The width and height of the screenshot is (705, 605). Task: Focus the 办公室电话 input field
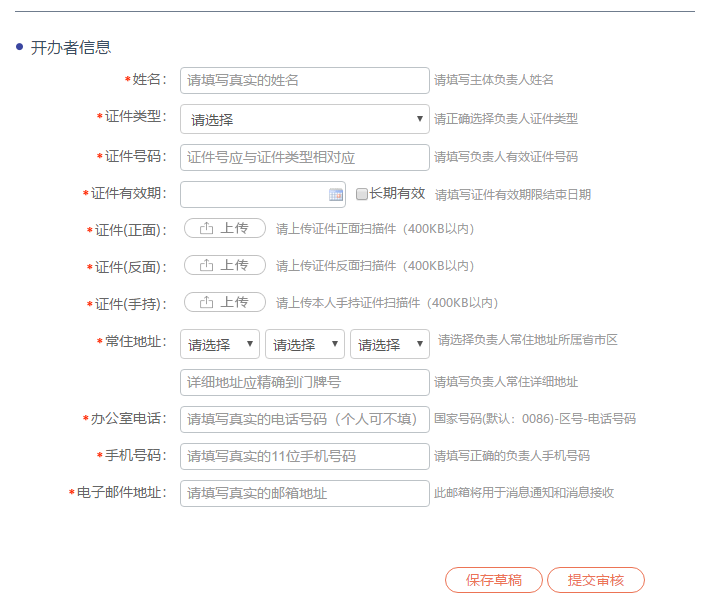click(304, 418)
